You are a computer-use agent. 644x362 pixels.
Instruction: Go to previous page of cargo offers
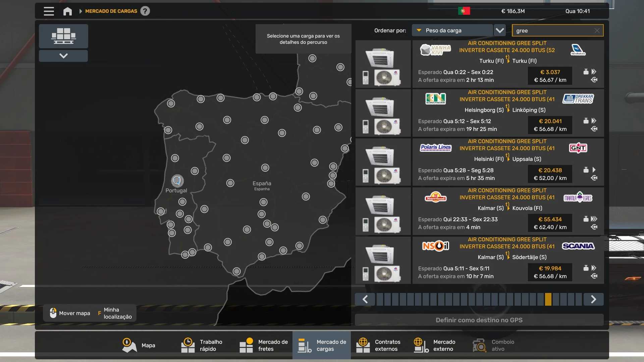pyautogui.click(x=365, y=299)
